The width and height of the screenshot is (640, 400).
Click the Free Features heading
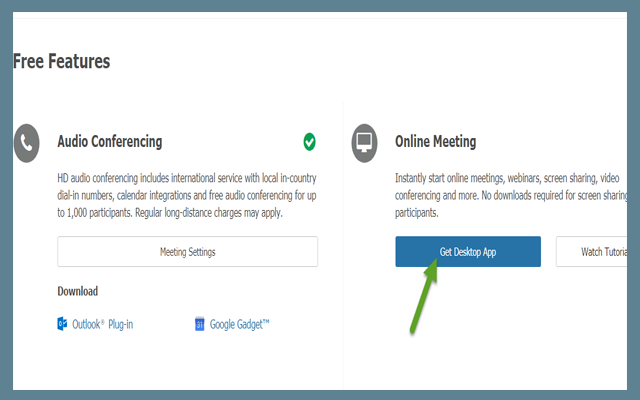[x=61, y=62]
